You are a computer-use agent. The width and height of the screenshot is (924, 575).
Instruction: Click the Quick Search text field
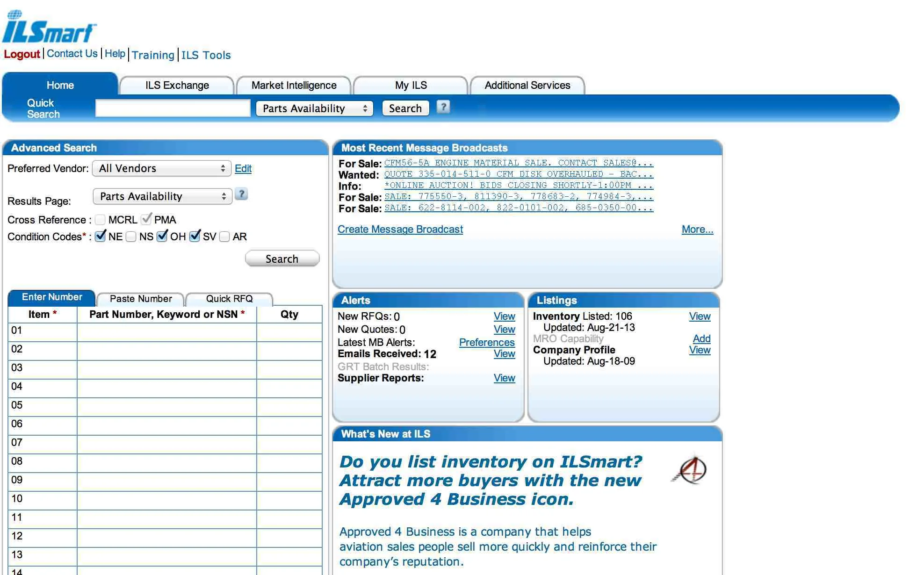[x=173, y=108]
